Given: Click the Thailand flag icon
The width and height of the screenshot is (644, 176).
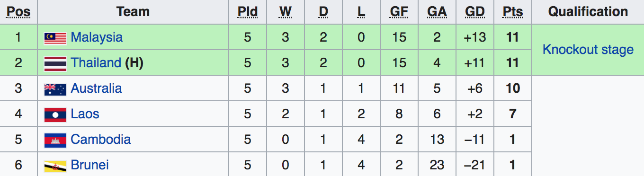Looking at the screenshot, I should [55, 64].
